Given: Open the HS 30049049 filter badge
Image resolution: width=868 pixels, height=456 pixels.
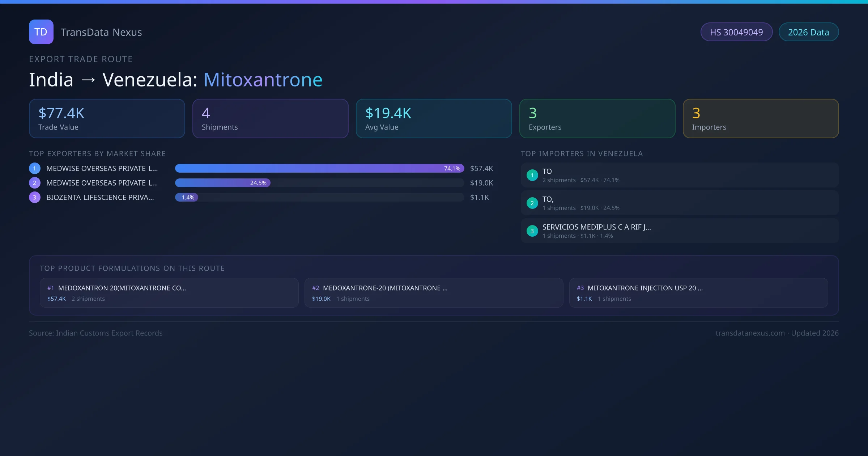Looking at the screenshot, I should [736, 32].
